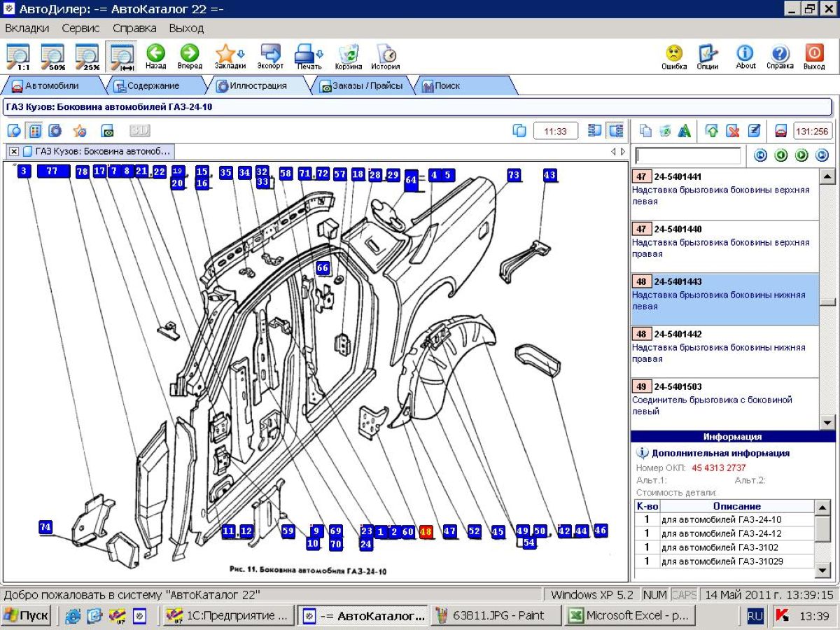Click the red car icon
840x630 pixels.
click(780, 131)
